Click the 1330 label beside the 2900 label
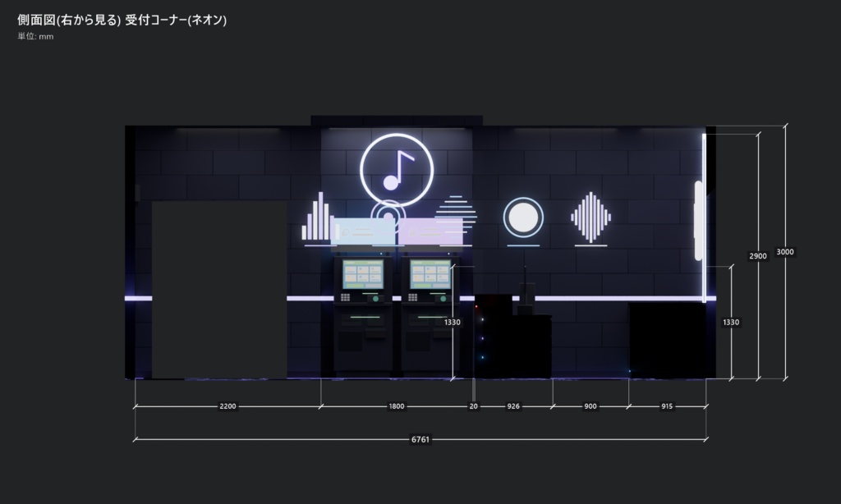Image resolution: width=841 pixels, height=504 pixels. [x=731, y=323]
